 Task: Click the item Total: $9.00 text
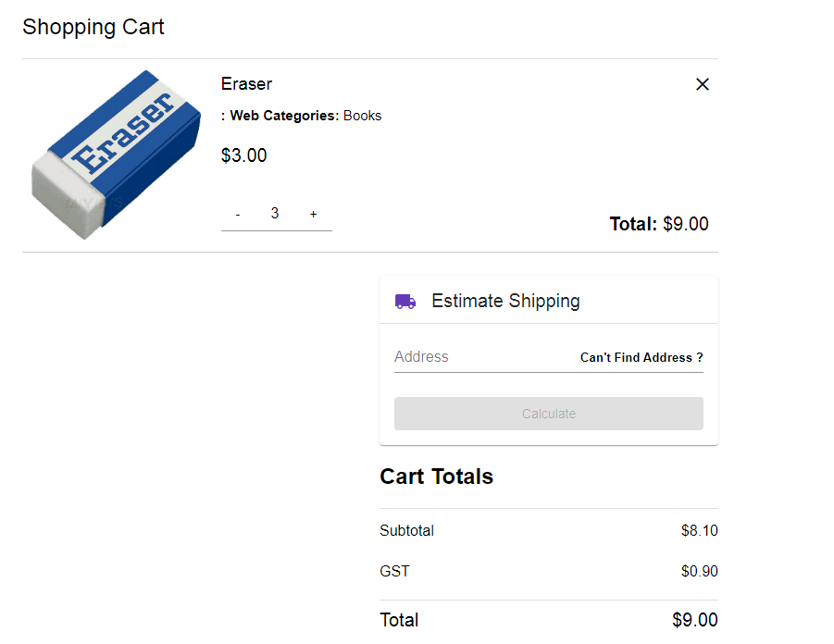point(658,224)
